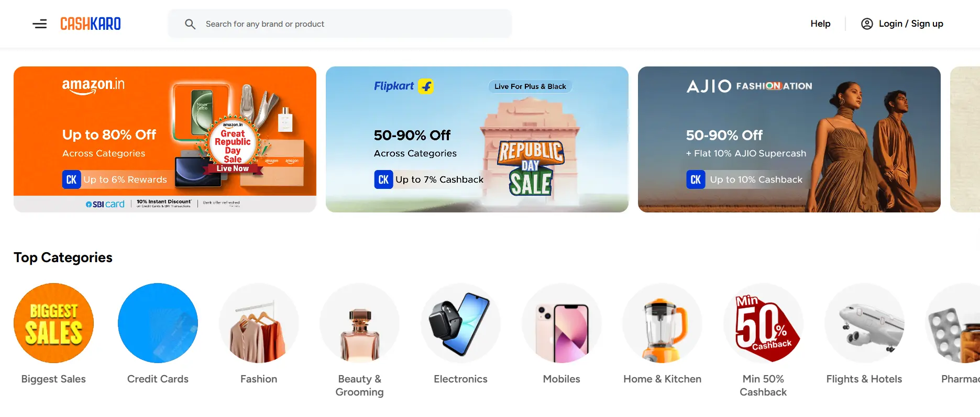Screen dimensions: 980x417
Task: Open the CashKaro home logo
Action: tap(90, 24)
